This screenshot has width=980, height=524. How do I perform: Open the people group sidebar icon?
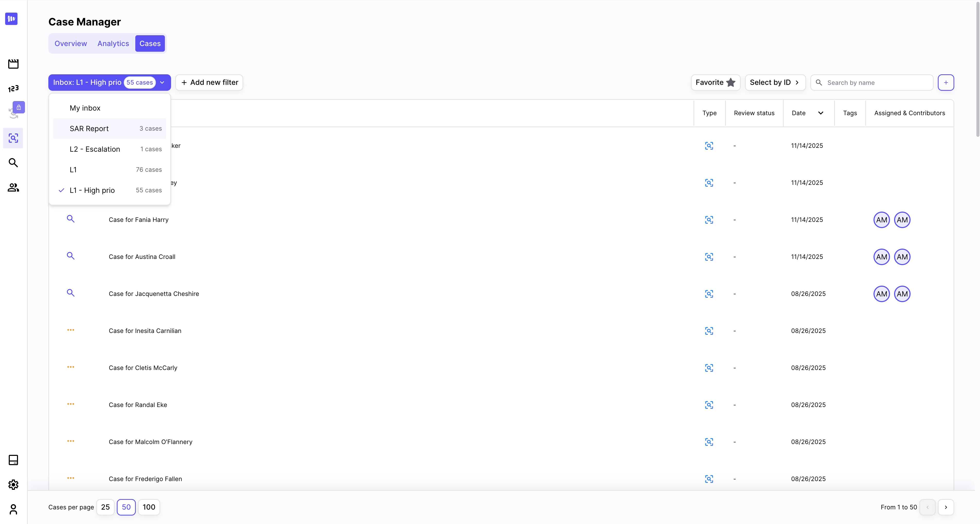point(13,187)
